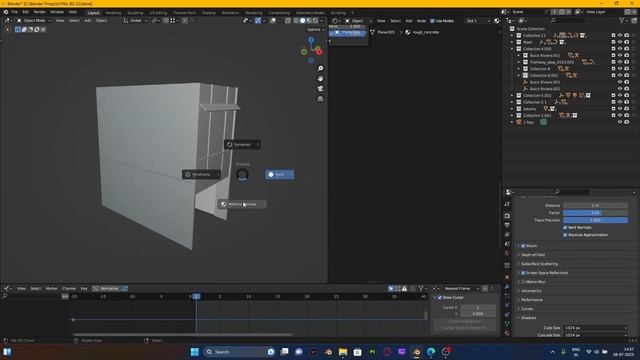The height and width of the screenshot is (360, 640).
Task: Select solid viewport shading sphere icon
Action: (x=302, y=20)
